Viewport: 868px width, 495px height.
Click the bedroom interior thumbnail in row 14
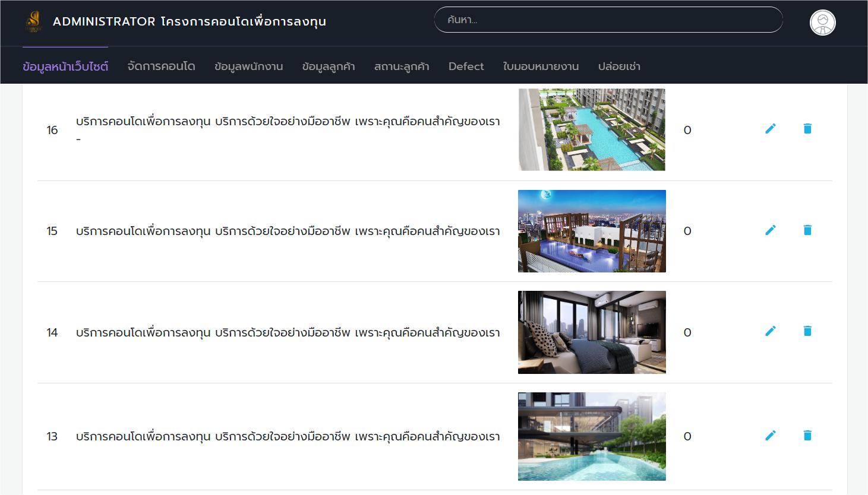tap(592, 332)
